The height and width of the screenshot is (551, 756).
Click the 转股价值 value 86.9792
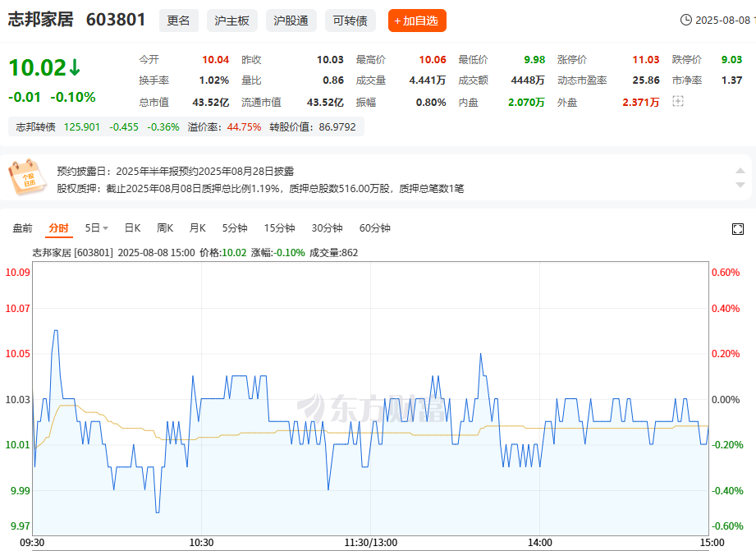coord(337,127)
